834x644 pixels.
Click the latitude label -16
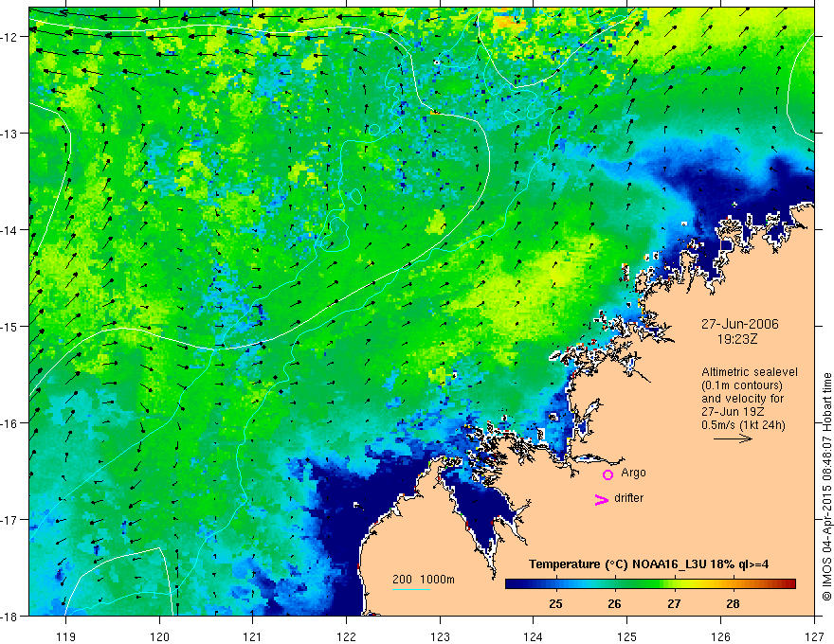coord(10,423)
